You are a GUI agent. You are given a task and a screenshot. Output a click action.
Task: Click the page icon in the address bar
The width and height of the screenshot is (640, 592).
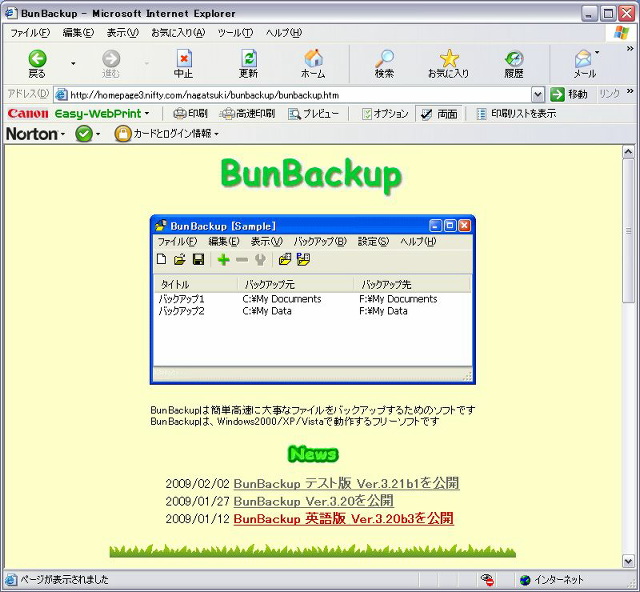(61, 95)
